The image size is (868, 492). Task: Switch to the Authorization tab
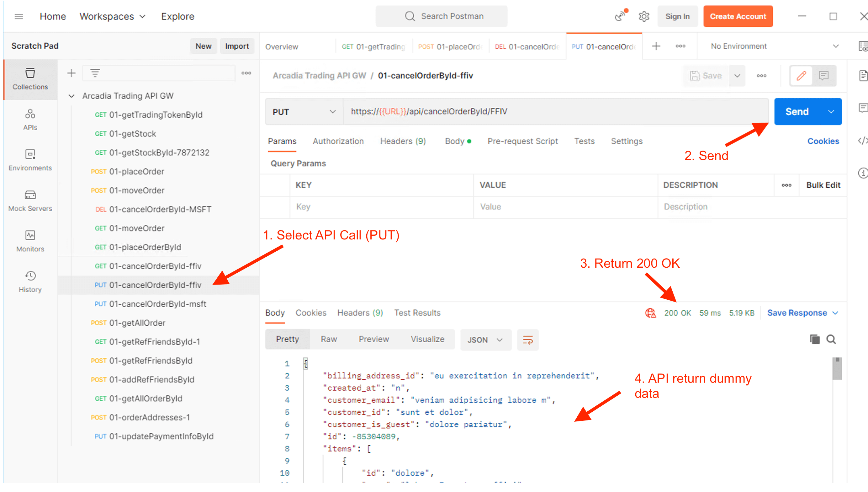click(338, 141)
